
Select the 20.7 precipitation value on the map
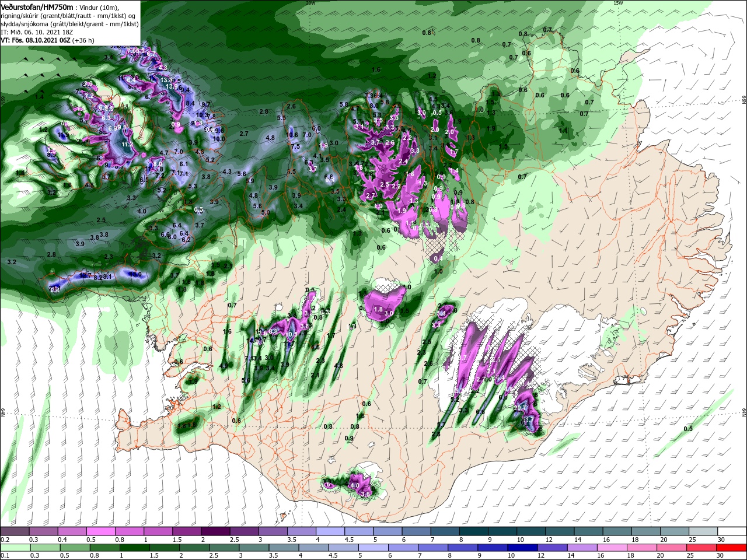521,407
